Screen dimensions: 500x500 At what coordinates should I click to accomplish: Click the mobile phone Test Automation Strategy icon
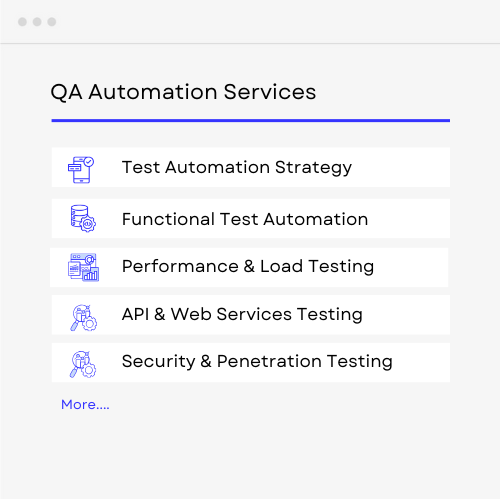tap(81, 170)
